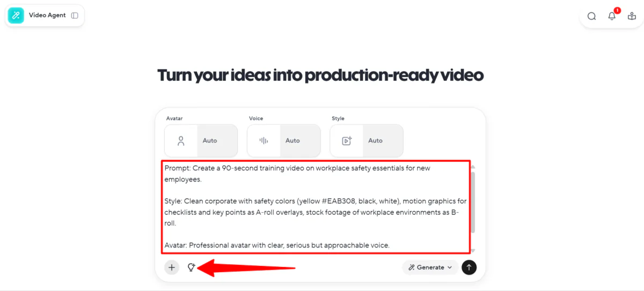644x291 pixels.
Task: Open the Style Auto selector
Action: pyautogui.click(x=383, y=141)
